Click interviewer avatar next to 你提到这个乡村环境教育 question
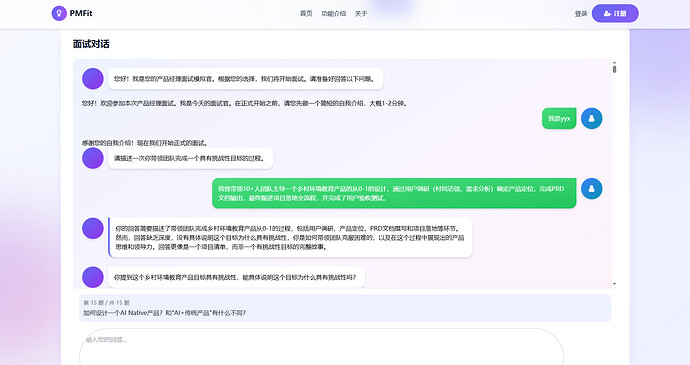The height and width of the screenshot is (365, 690). click(x=93, y=277)
